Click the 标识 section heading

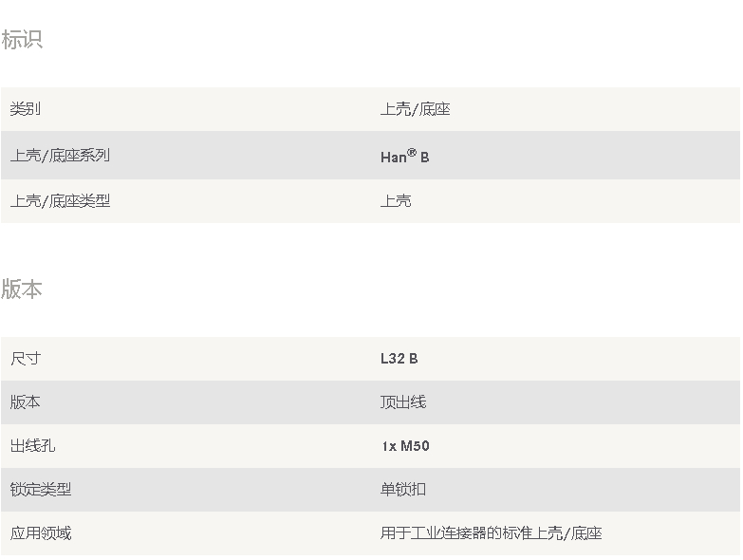point(22,40)
